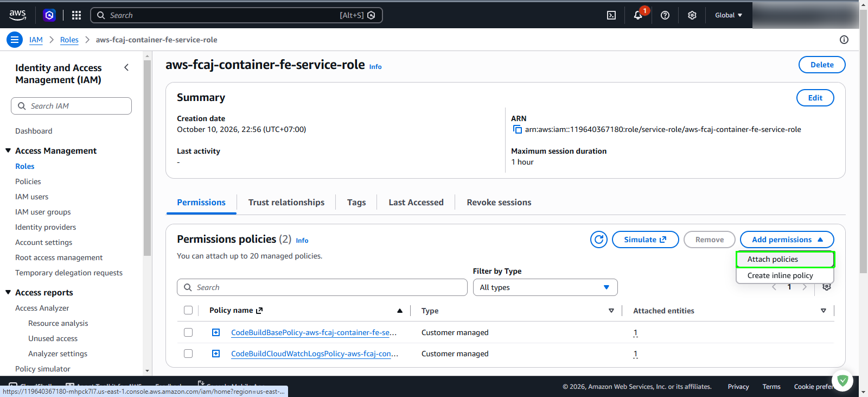Collapse the Access Management section
The image size is (868, 397).
coord(8,150)
